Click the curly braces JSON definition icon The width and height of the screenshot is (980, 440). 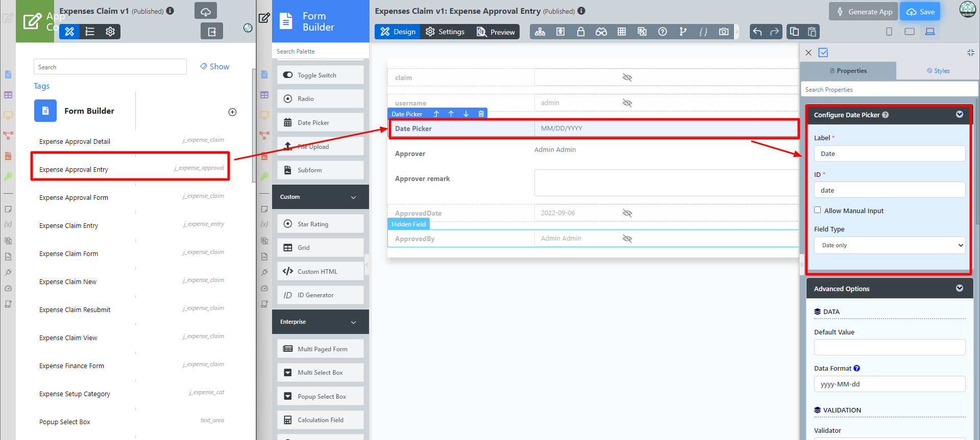(x=703, y=32)
